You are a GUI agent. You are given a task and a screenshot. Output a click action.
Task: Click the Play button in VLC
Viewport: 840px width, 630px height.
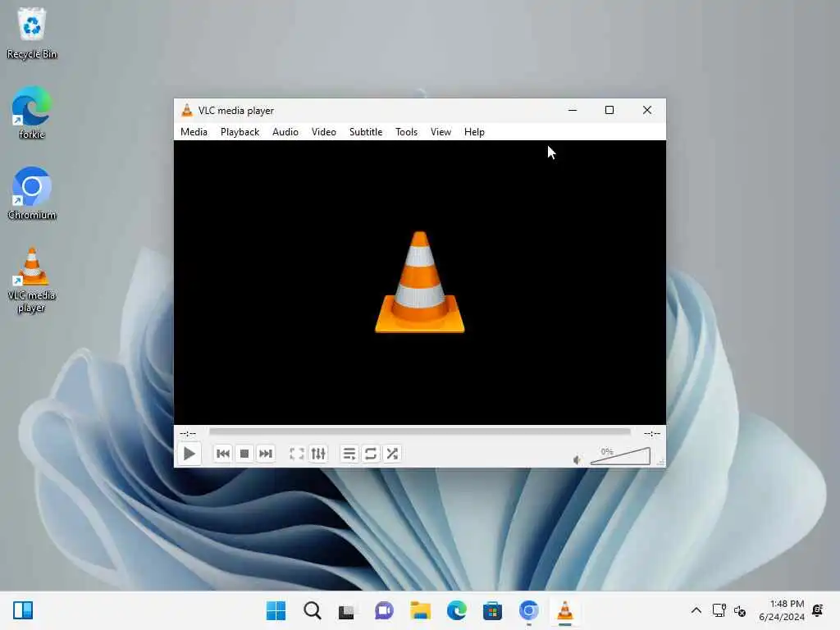click(189, 454)
